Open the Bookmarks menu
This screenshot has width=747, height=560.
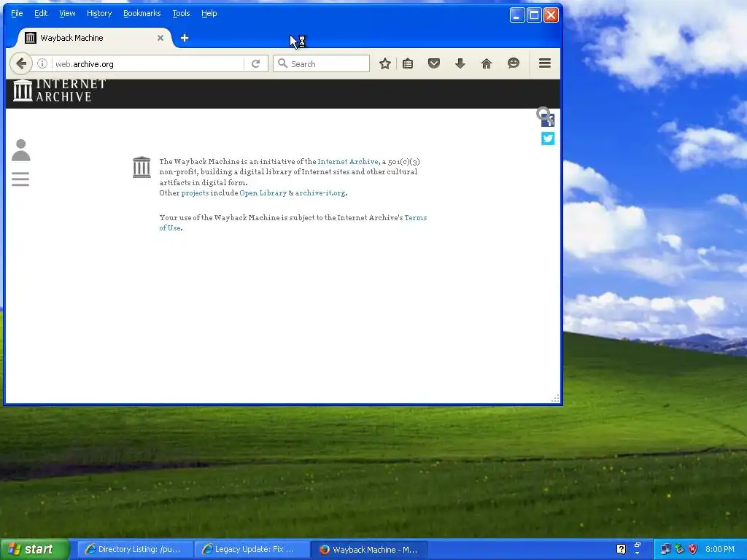(x=142, y=13)
